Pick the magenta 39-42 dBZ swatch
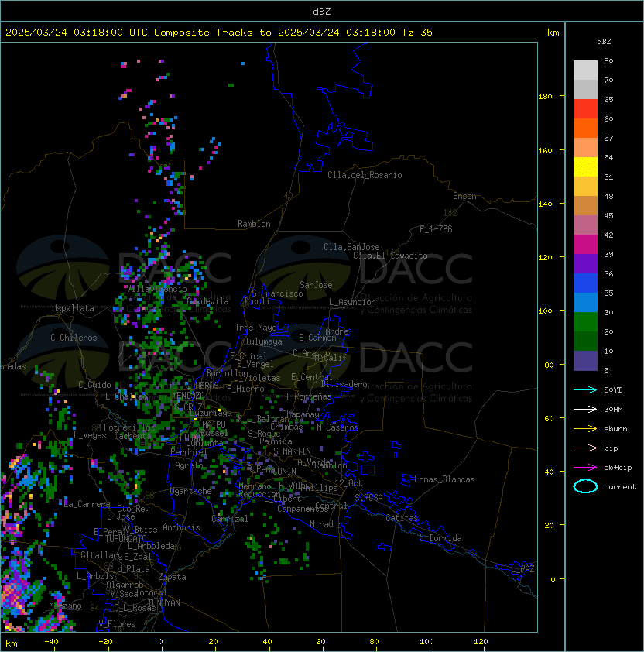 (585, 245)
